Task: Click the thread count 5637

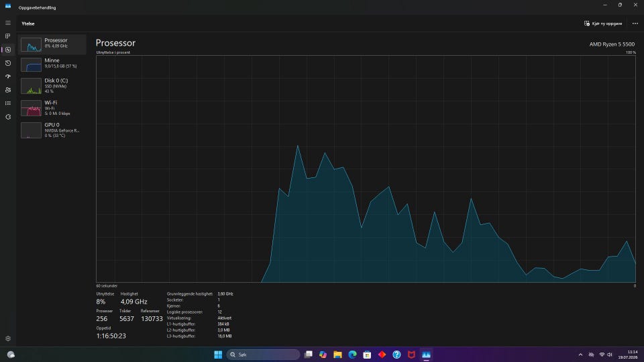Action: pos(127,319)
